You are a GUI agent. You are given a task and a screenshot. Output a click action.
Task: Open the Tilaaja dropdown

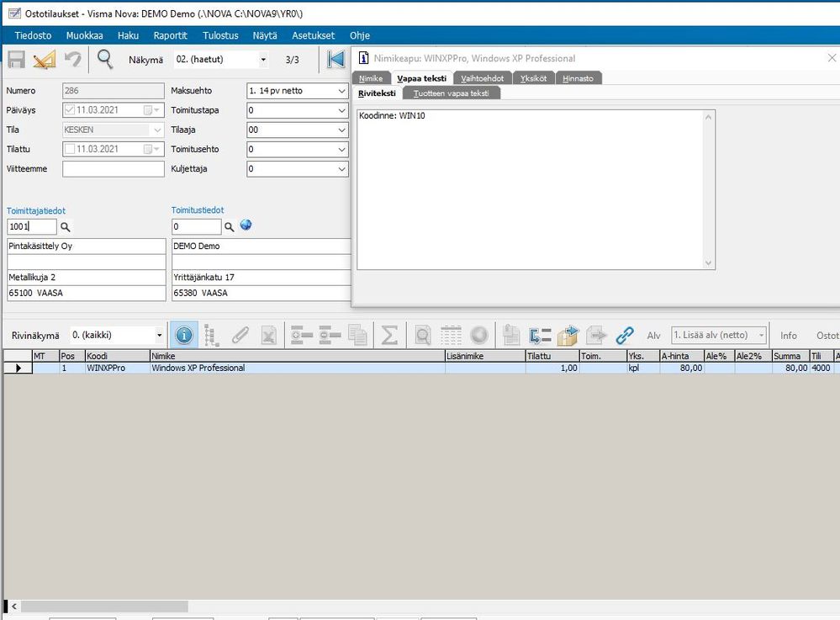pos(341,130)
